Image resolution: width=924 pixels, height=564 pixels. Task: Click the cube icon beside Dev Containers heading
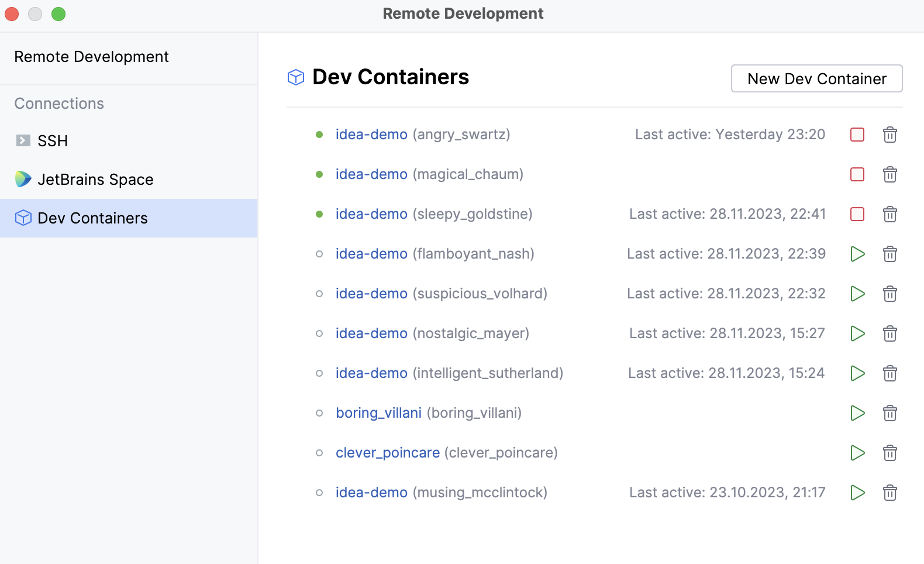pyautogui.click(x=296, y=77)
